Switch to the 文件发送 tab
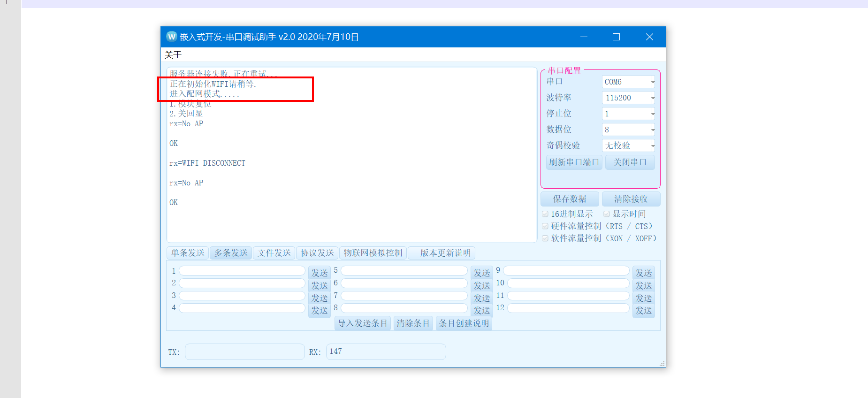Viewport: 868px width, 398px height. (x=274, y=253)
